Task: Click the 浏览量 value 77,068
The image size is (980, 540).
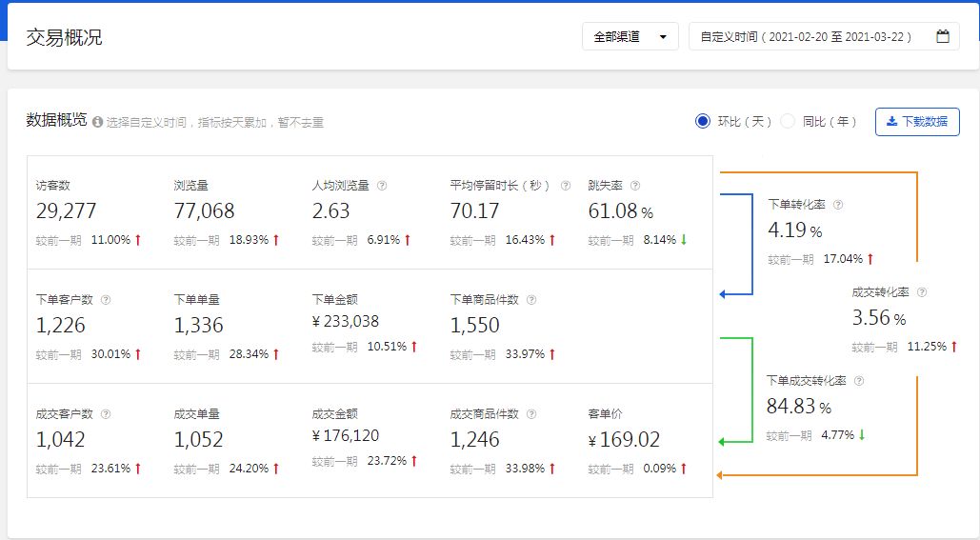Action: [x=205, y=211]
